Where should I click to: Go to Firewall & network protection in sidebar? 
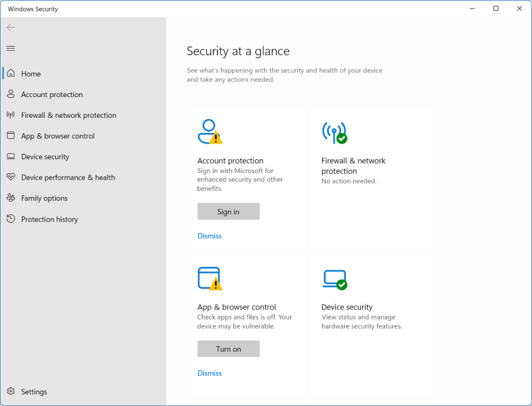pyautogui.click(x=68, y=115)
